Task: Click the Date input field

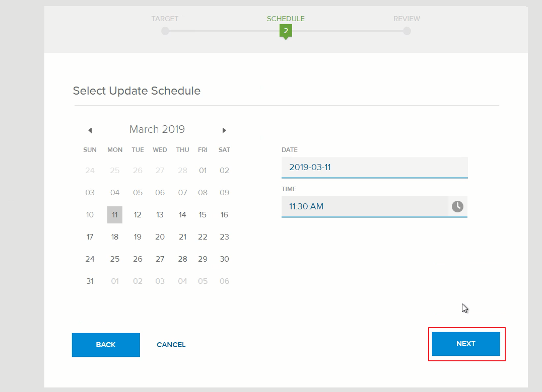Action: coord(374,167)
